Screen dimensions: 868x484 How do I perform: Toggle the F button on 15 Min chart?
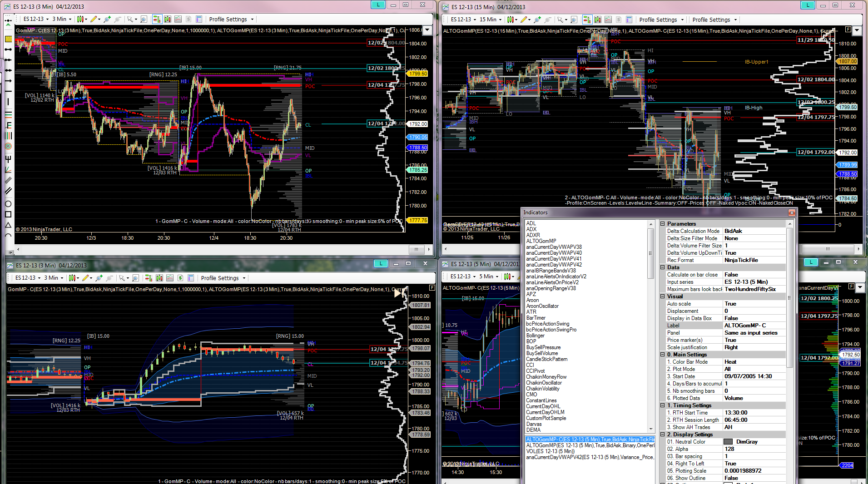848,30
